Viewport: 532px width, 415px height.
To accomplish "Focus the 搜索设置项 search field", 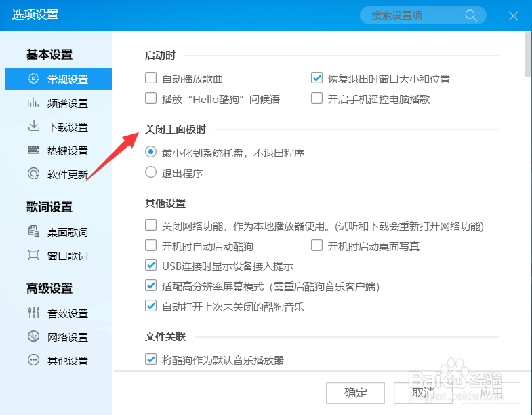I will [423, 16].
